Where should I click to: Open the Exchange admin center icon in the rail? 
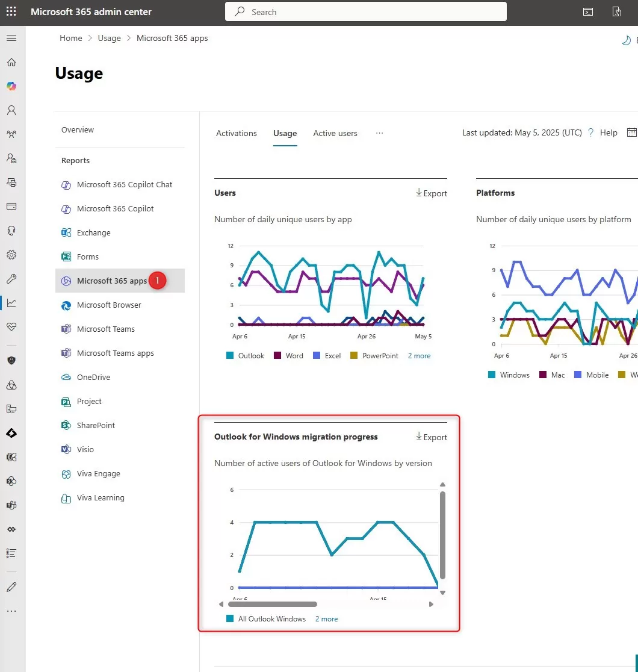11,457
